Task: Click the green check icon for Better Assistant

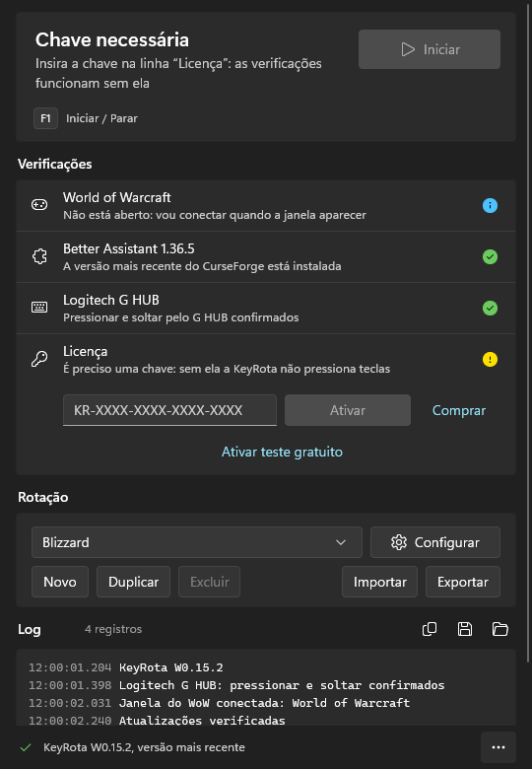Action: pos(490,257)
